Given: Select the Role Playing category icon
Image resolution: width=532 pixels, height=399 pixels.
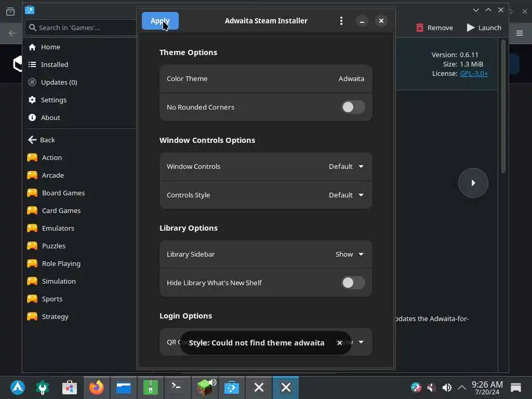Looking at the screenshot, I should click(x=32, y=263).
